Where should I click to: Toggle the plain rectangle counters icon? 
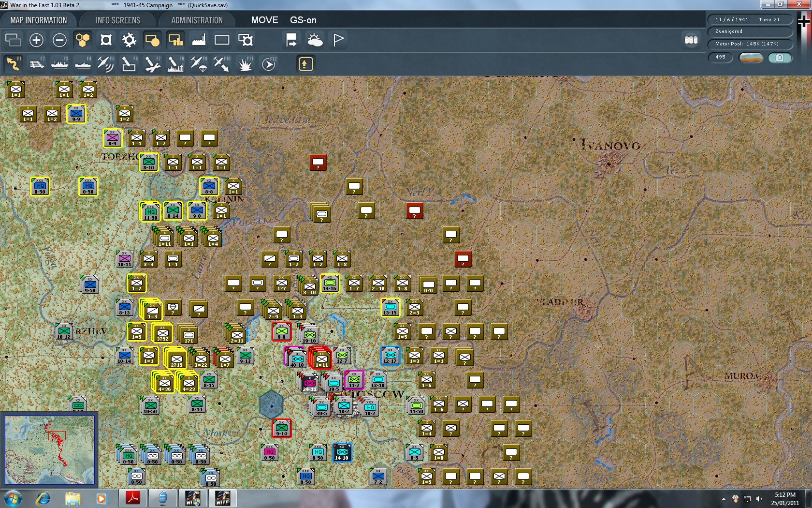[222, 40]
